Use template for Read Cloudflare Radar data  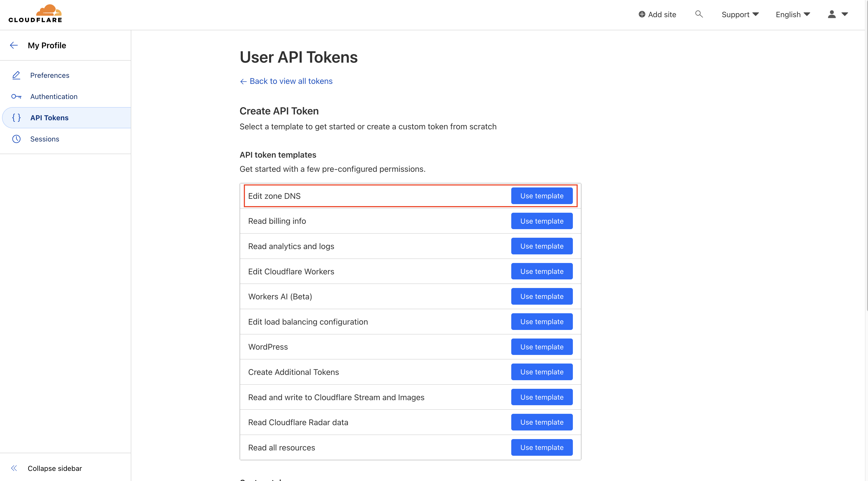542,422
